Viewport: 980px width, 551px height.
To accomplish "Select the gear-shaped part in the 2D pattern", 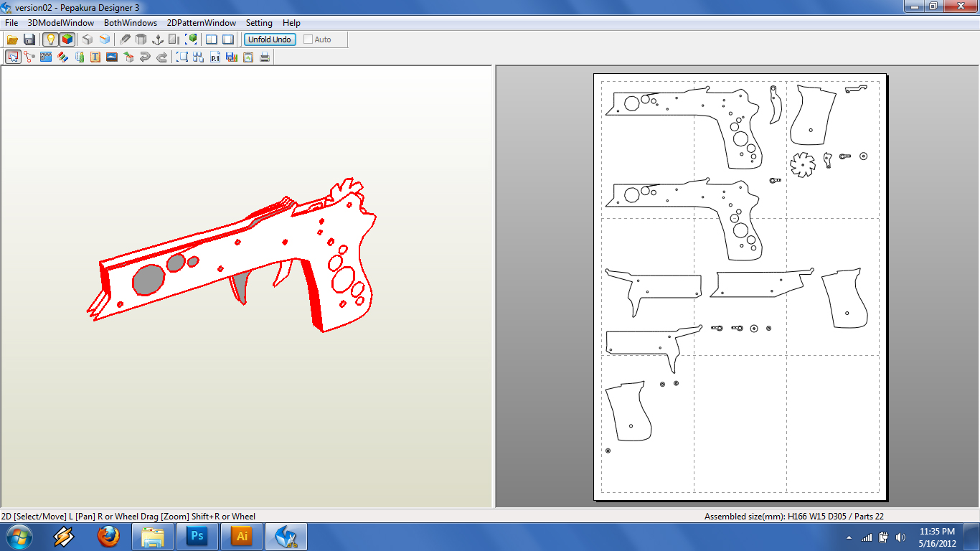I will (x=803, y=165).
